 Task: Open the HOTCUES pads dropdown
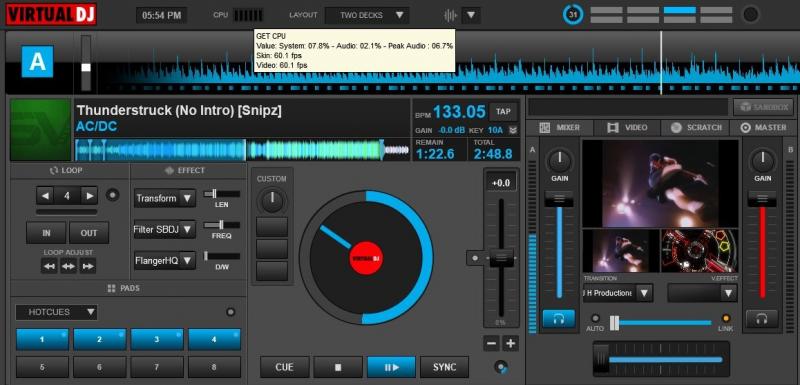[57, 312]
